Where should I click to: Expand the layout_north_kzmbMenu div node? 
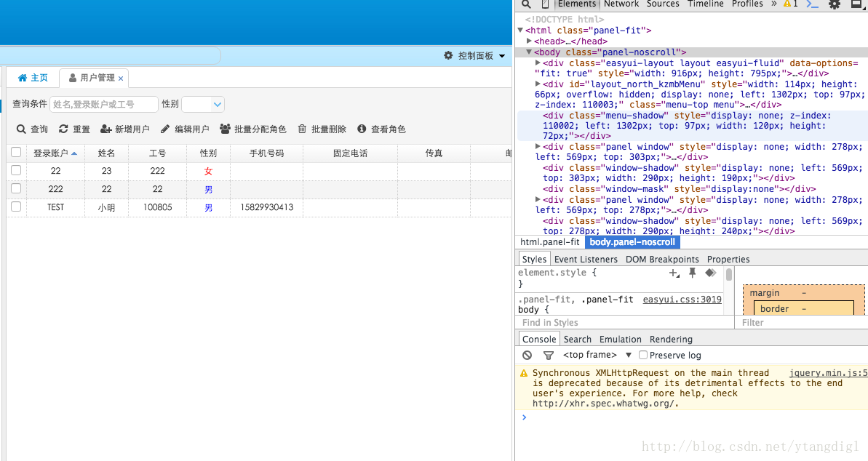click(538, 84)
